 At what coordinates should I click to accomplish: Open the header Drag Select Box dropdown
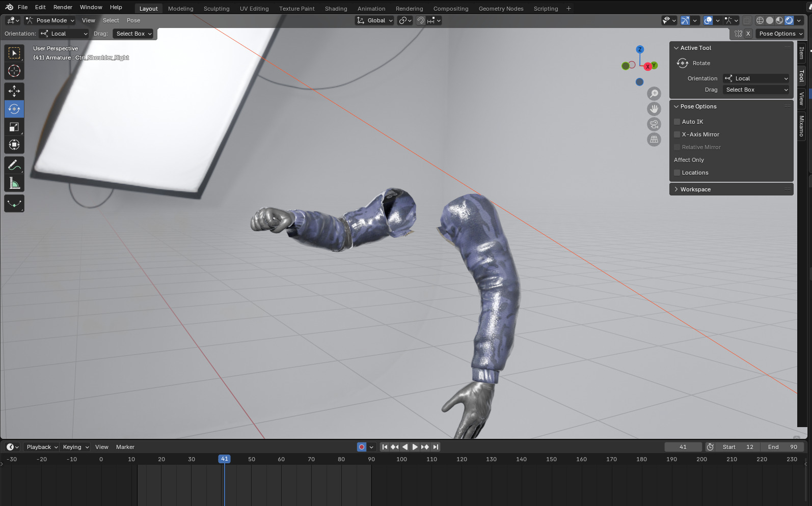pyautogui.click(x=133, y=34)
